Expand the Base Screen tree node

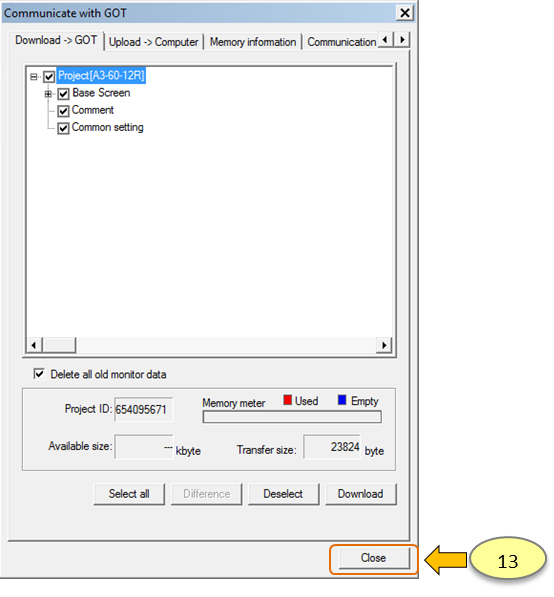pyautogui.click(x=48, y=94)
